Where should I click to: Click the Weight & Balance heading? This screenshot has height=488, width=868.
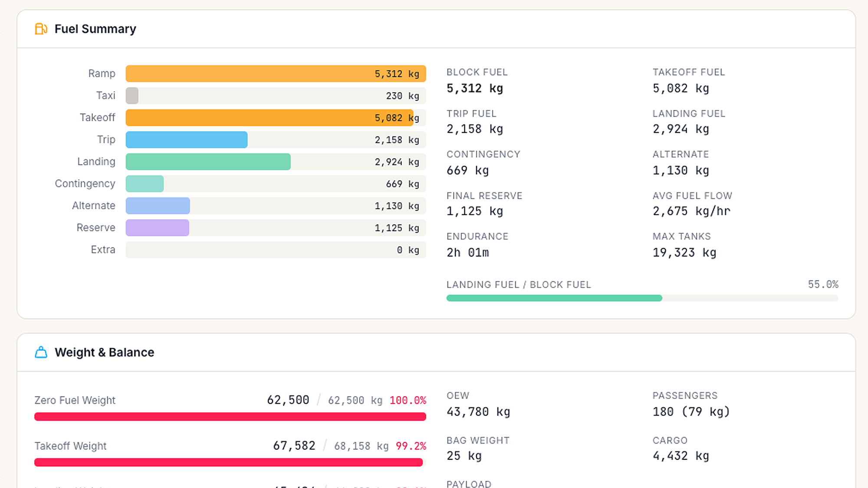point(104,352)
